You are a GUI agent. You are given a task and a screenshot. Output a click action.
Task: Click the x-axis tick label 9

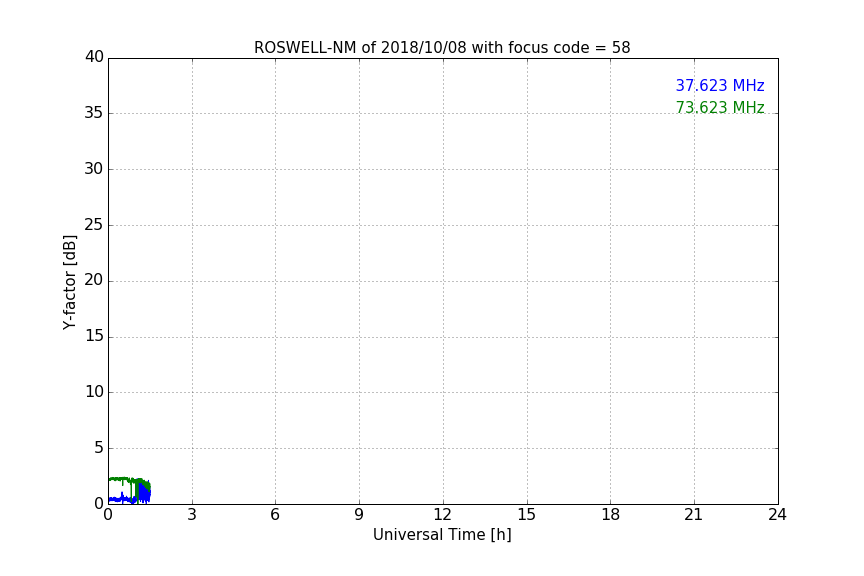359,515
